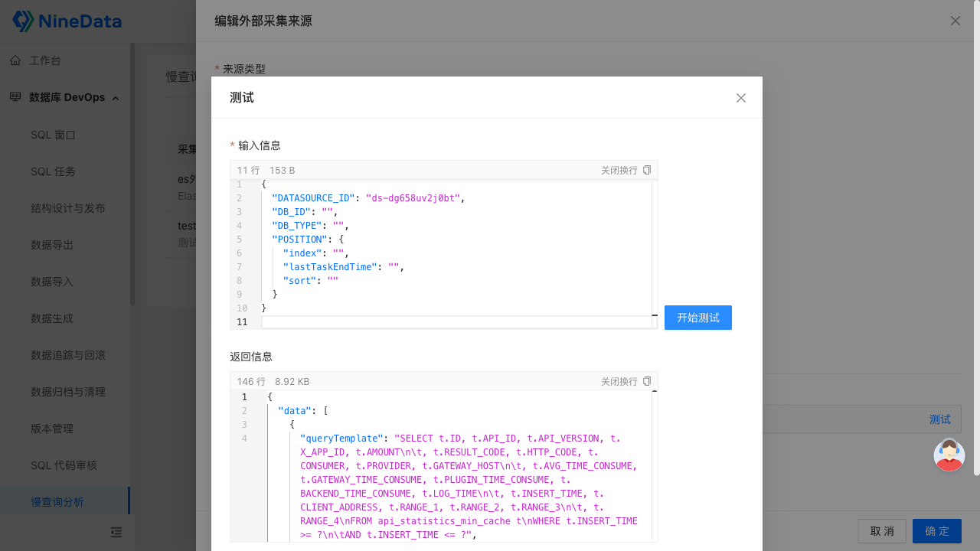Collapse the sidebar using bottom collapse icon

[x=116, y=532]
